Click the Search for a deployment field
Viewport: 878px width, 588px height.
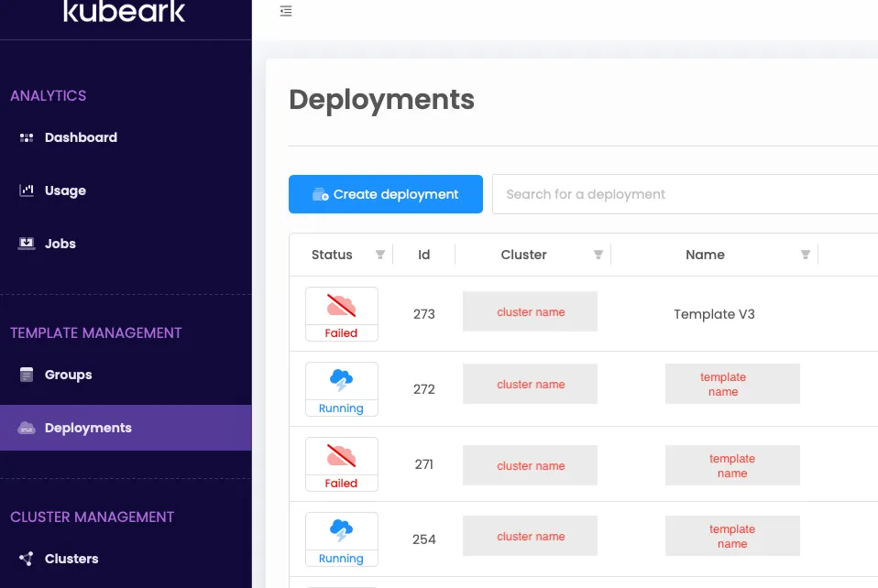(685, 194)
